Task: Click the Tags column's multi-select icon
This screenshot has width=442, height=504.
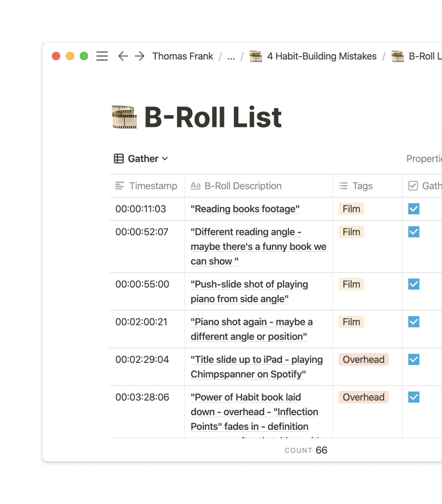Action: coord(343,186)
